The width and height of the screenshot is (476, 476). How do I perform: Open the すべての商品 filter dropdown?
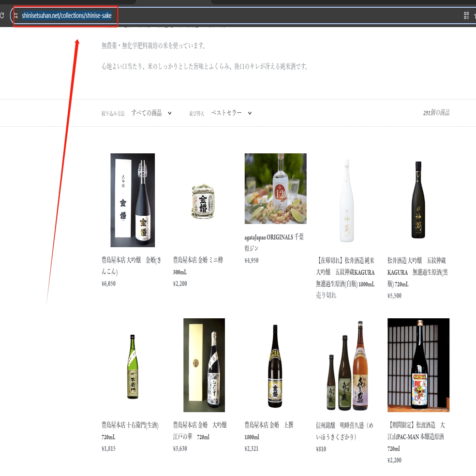151,113
